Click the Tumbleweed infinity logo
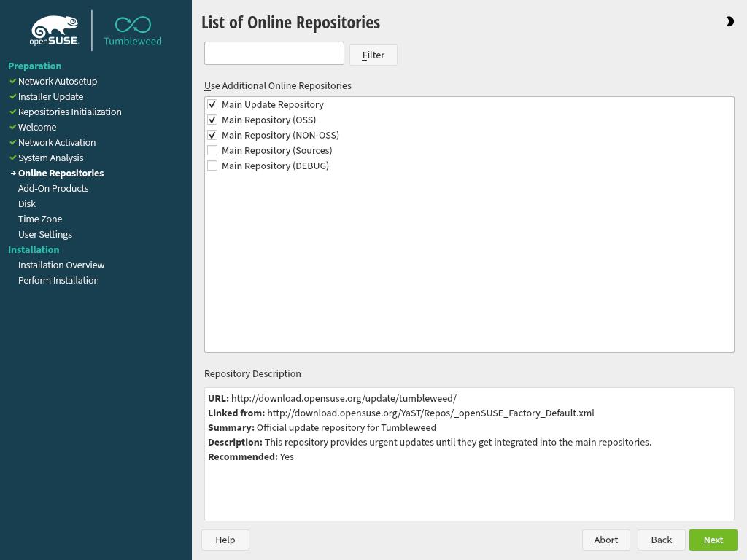Viewport: 747px width, 560px height. coord(133,31)
